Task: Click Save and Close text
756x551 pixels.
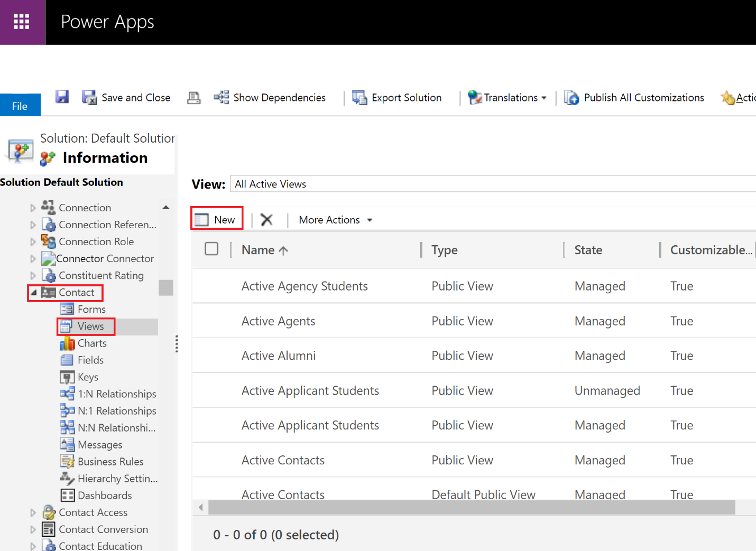Action: (x=136, y=98)
